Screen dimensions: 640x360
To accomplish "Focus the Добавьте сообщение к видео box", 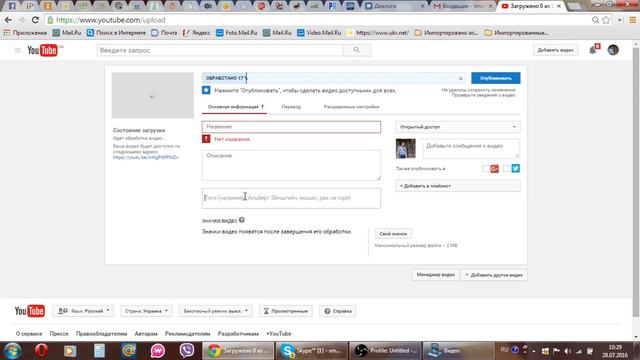I will point(471,149).
